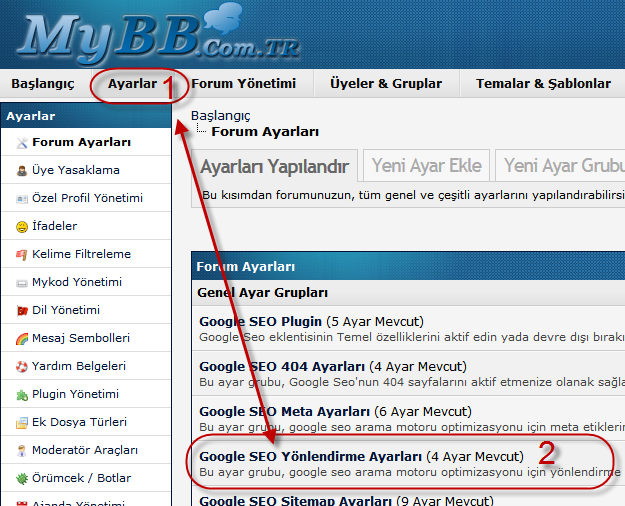This screenshot has height=506, width=625.
Task: Open Dil Yönetimi sidebar link
Action: 66,310
